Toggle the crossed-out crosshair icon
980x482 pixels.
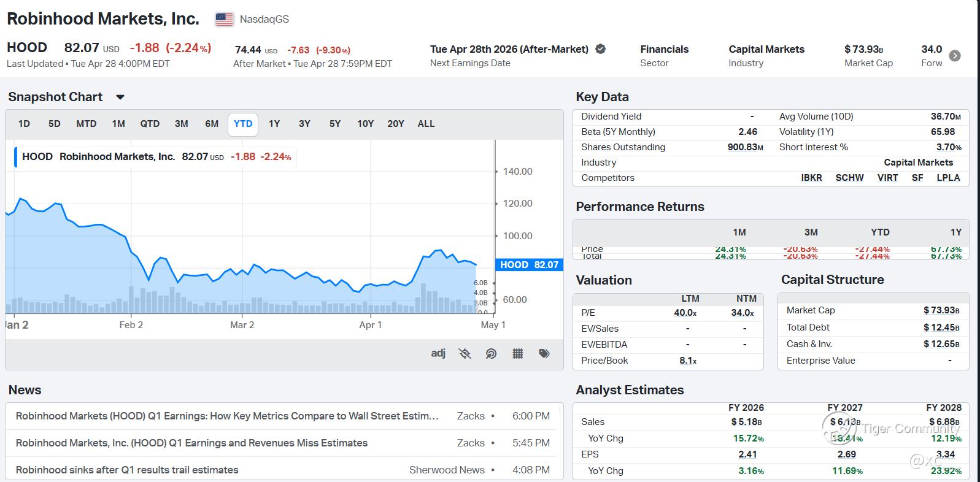(x=465, y=353)
